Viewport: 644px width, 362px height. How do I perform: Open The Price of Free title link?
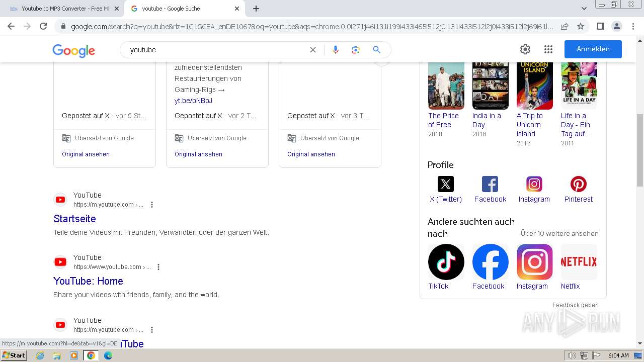443,120
